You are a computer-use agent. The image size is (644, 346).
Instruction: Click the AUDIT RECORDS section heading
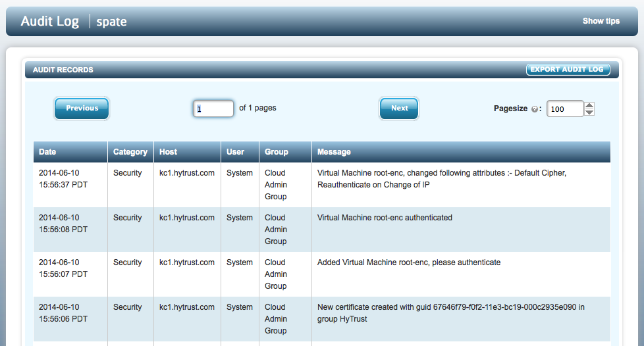[63, 70]
